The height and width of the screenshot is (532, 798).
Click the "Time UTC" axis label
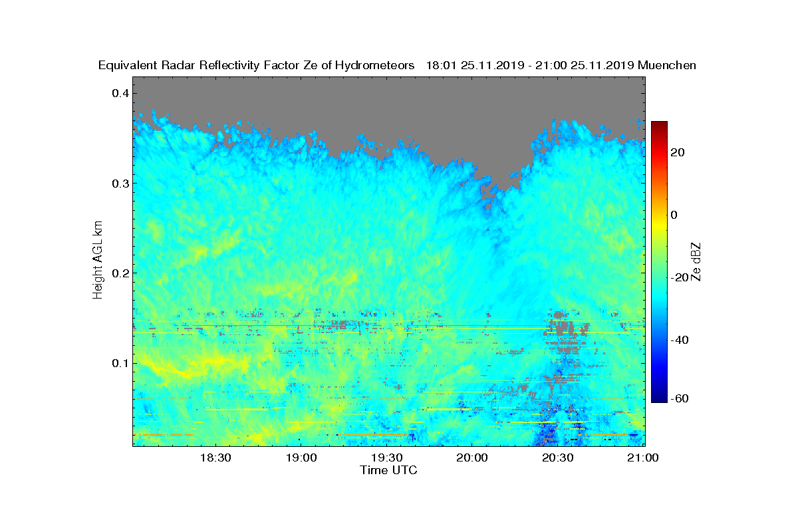389,470
